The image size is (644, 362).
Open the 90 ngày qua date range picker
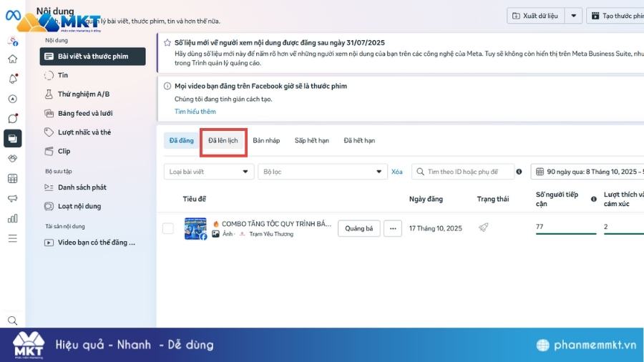point(587,172)
